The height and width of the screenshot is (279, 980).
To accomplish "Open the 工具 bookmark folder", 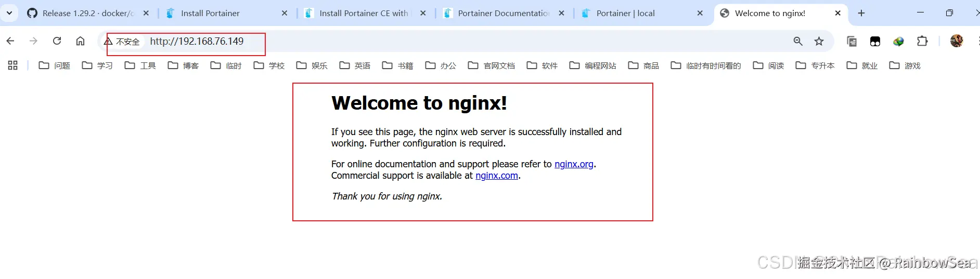I will coord(140,65).
